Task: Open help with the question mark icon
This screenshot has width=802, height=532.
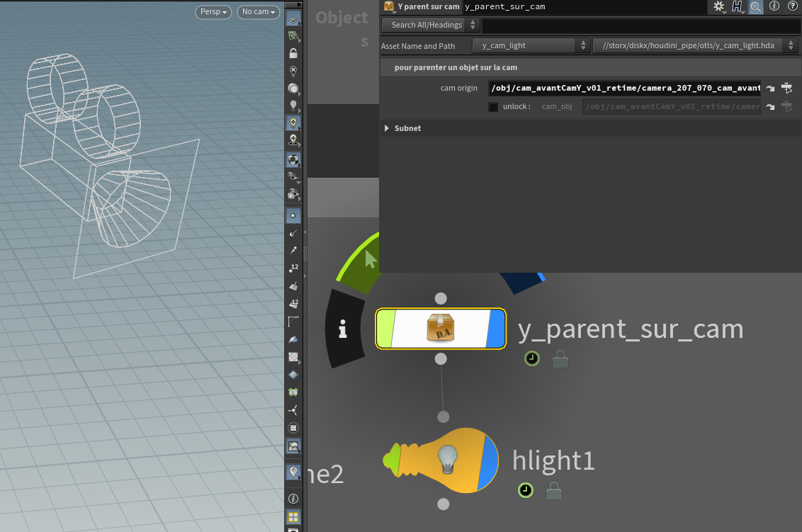Action: [x=792, y=6]
